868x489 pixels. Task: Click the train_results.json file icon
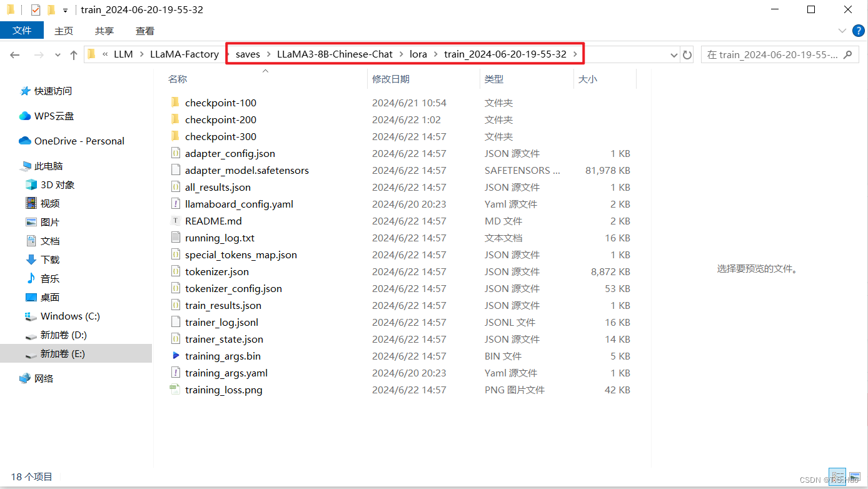click(175, 305)
